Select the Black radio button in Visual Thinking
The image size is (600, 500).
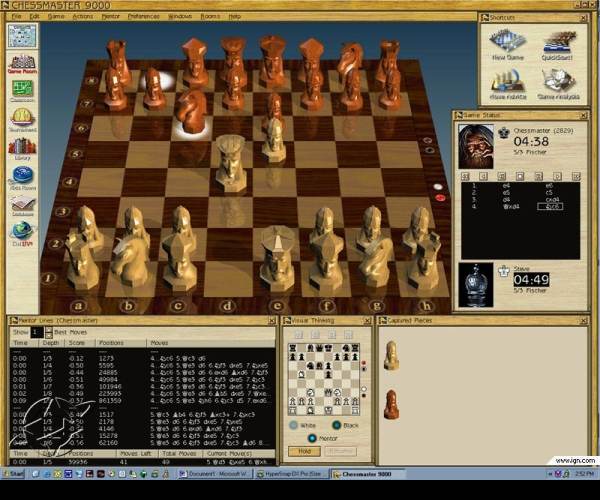pyautogui.click(x=337, y=425)
